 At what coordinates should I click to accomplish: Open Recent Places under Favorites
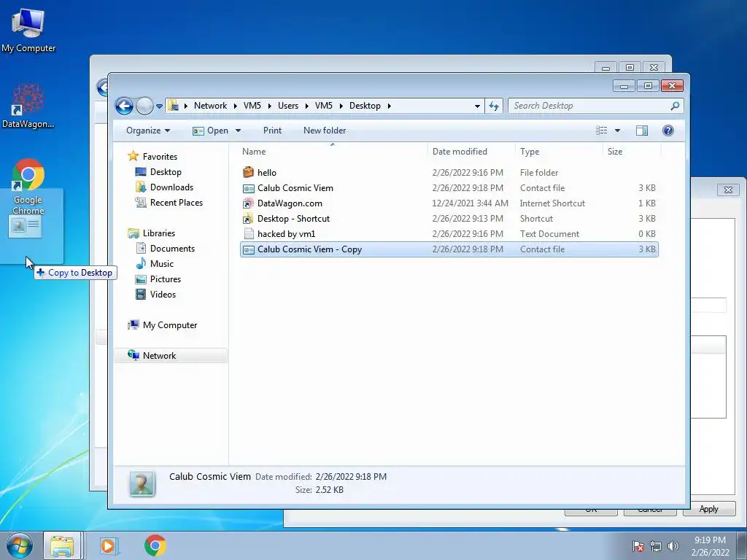click(x=177, y=203)
